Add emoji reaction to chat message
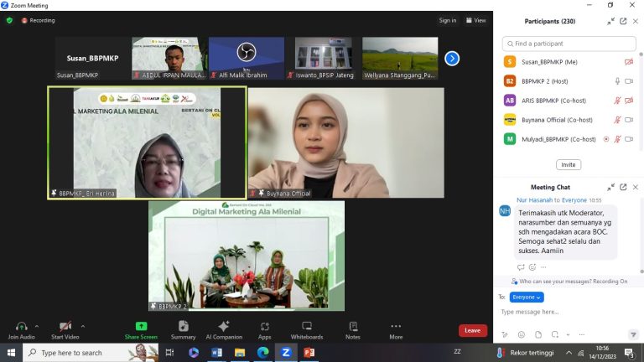Screen dimensions: 644x362 532,267
